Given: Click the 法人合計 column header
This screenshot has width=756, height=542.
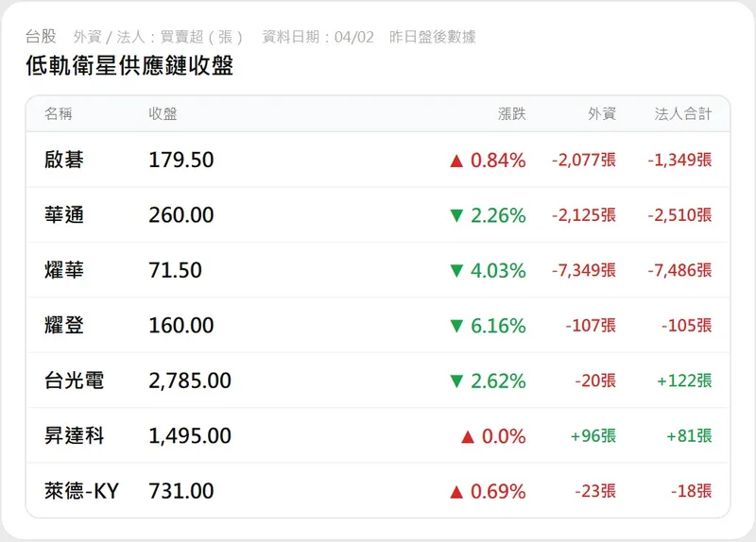Looking at the screenshot, I should (683, 114).
